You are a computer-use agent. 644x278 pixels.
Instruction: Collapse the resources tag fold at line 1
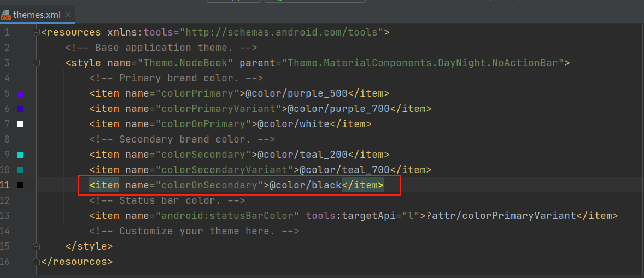coord(36,32)
